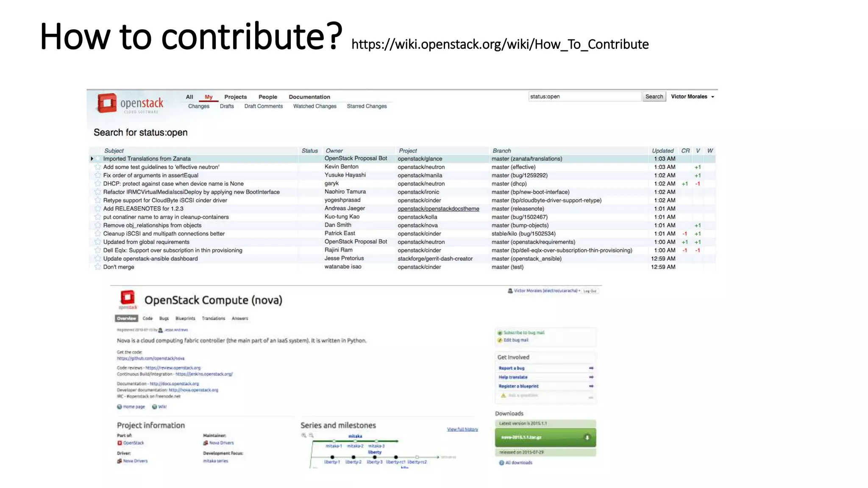Click the download arrow on nova tarball button
Viewport: 868px width, 488px height.
click(x=587, y=438)
